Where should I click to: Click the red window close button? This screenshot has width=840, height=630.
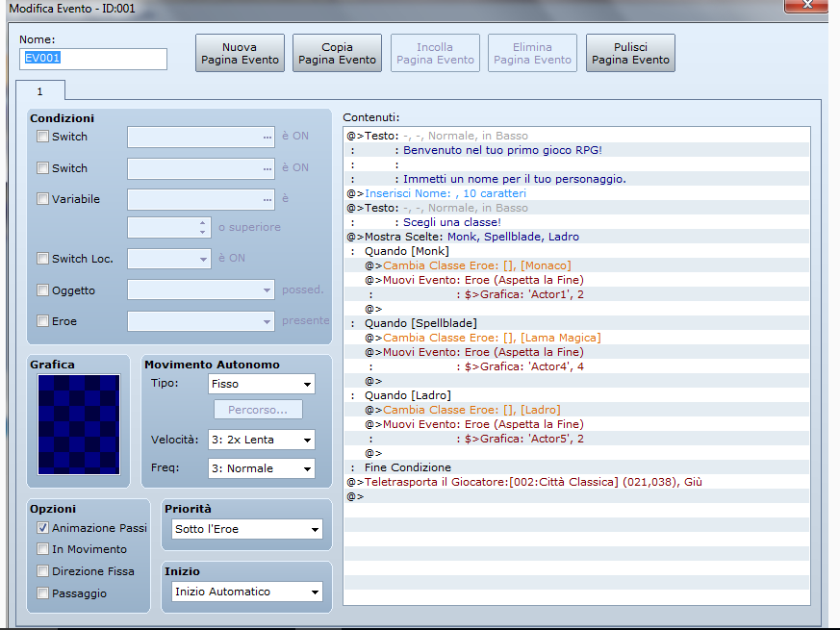click(804, 7)
